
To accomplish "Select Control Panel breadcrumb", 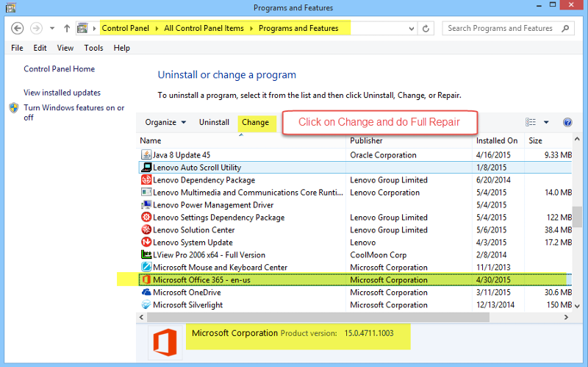I will [x=125, y=28].
